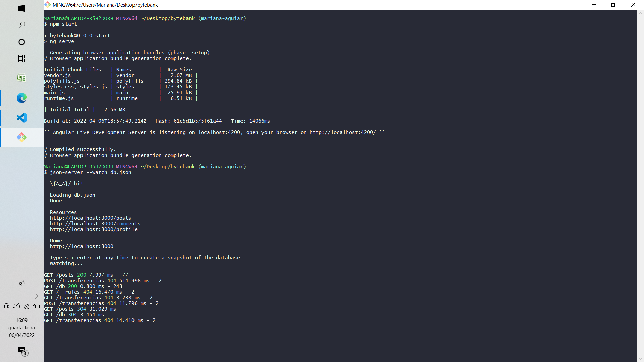Click the http://localhost:4200/ URL text

[342, 132]
